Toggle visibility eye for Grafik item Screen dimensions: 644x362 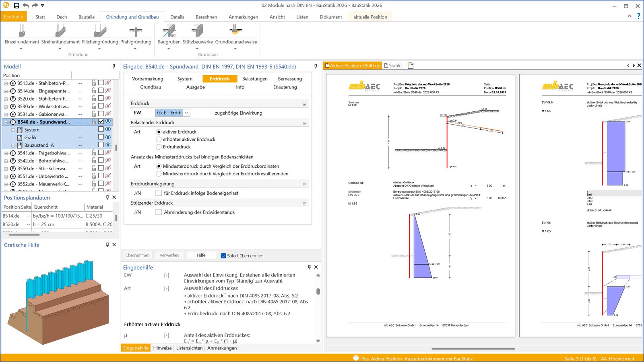[x=108, y=137]
